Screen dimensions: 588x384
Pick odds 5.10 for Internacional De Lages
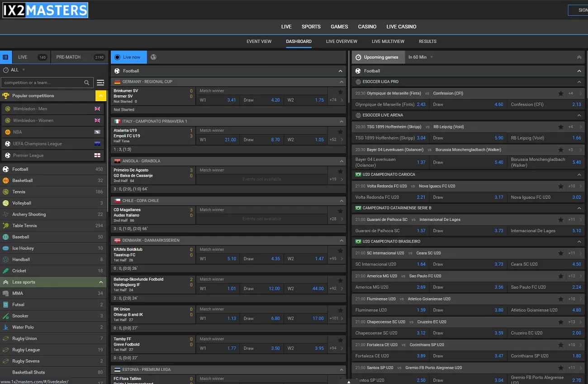coord(546,231)
